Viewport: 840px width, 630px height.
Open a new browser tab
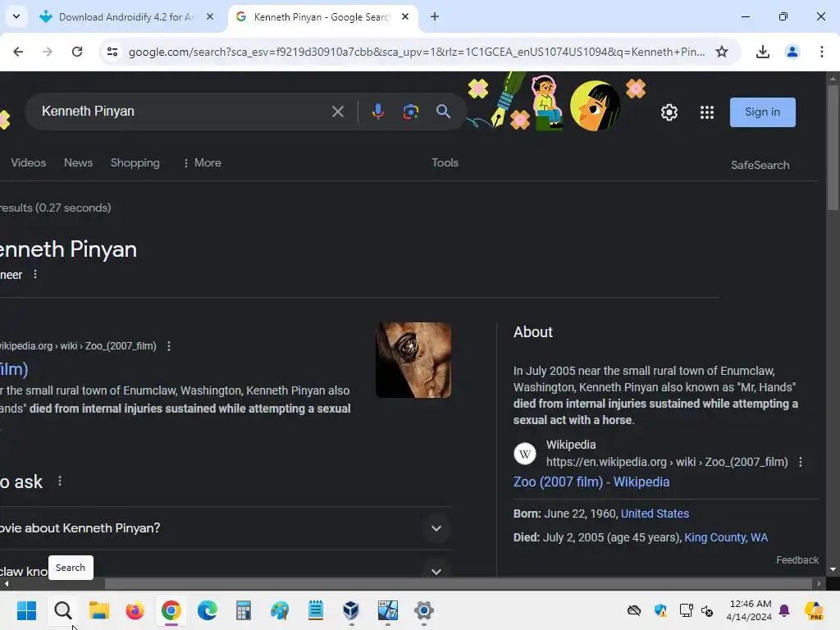(435, 16)
